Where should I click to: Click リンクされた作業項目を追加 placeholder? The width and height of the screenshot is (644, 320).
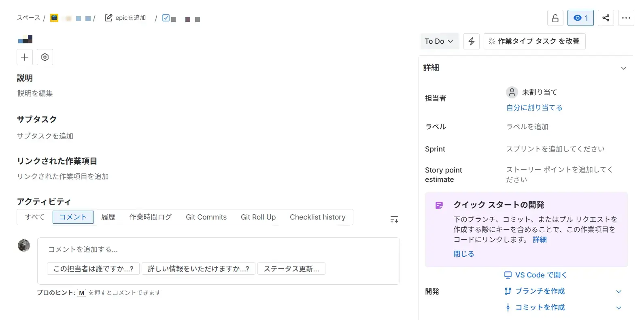[63, 177]
